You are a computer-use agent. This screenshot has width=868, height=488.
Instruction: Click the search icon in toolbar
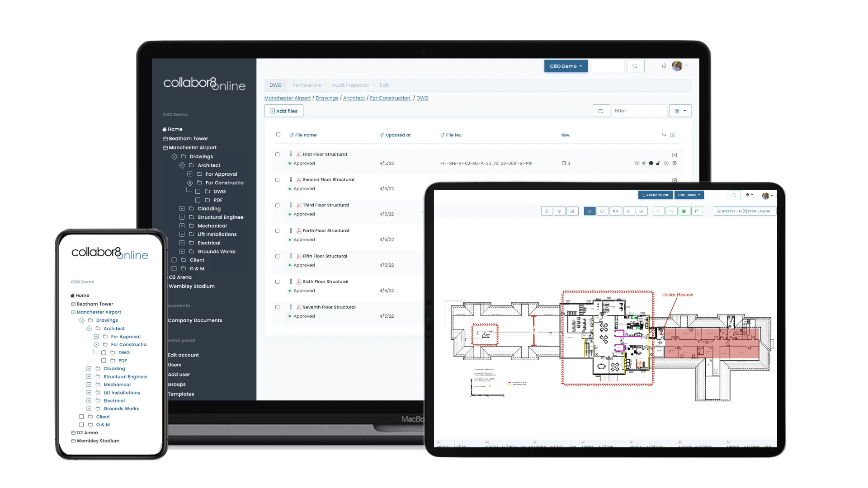coord(635,66)
